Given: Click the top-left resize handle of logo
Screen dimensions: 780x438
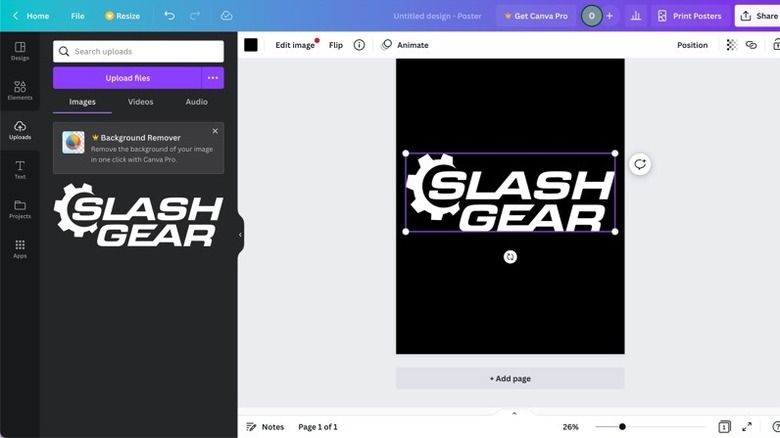Looking at the screenshot, I should click(405, 153).
